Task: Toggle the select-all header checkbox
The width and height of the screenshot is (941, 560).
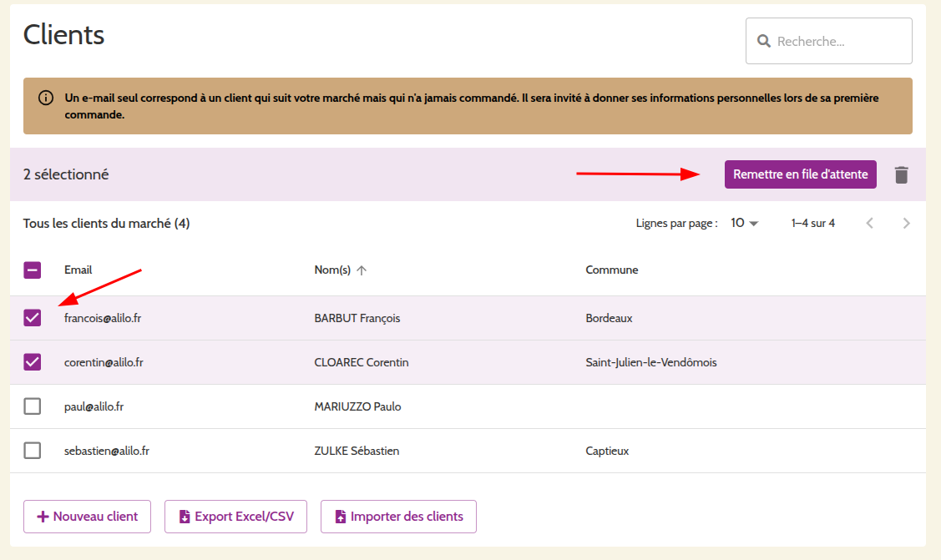Action: pyautogui.click(x=33, y=270)
